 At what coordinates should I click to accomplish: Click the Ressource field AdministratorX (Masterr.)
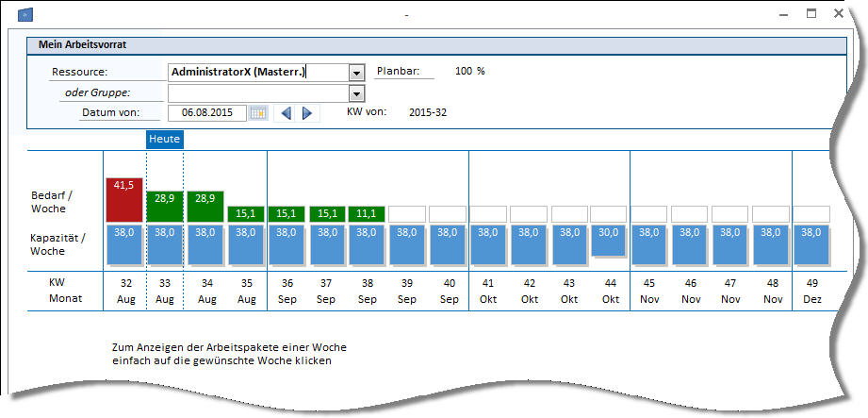click(259, 72)
